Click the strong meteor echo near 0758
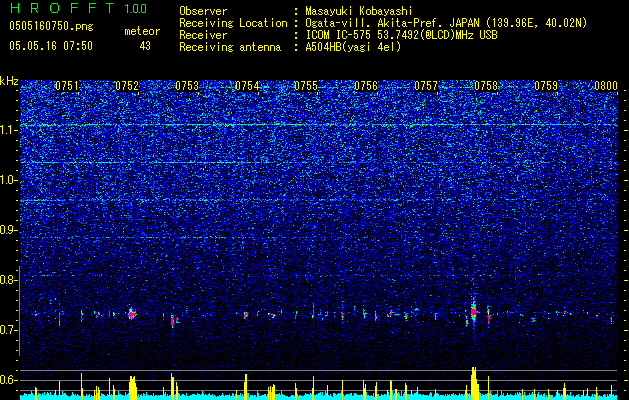The height and width of the screenshot is (400, 629). (474, 312)
